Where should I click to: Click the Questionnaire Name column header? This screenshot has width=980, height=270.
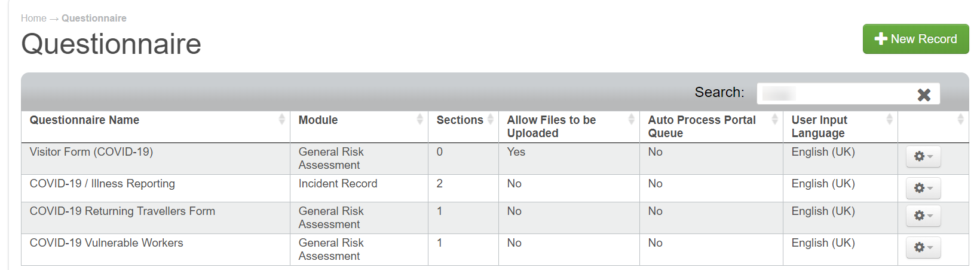pos(84,120)
